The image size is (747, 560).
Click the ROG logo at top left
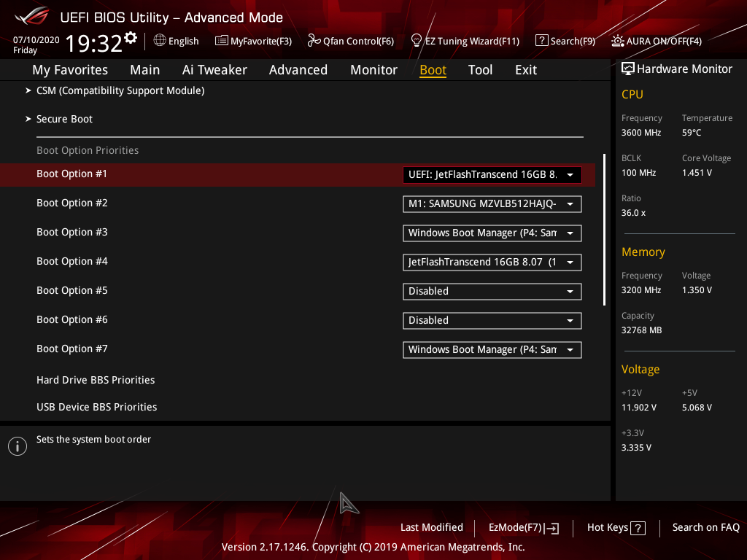coord(32,16)
